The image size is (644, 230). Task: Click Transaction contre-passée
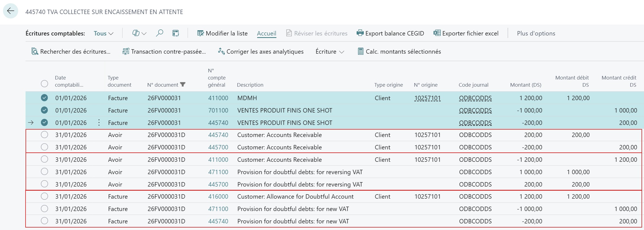click(x=164, y=51)
